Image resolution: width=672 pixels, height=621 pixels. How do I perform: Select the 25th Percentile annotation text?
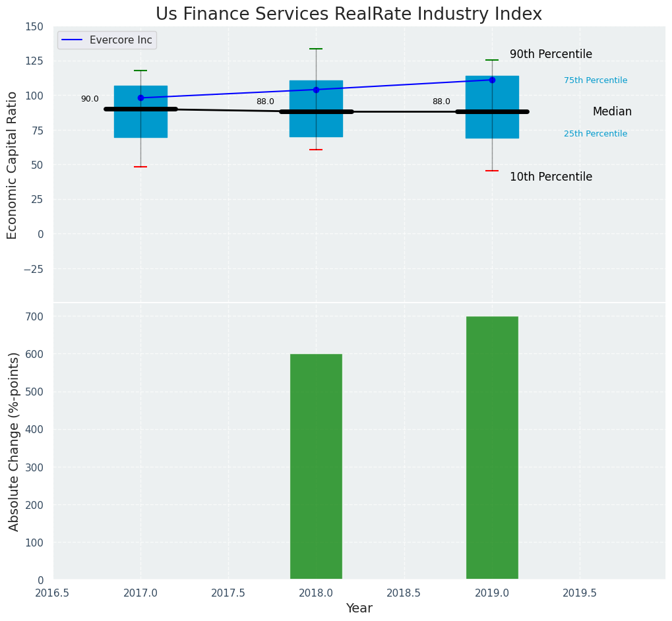596,134
